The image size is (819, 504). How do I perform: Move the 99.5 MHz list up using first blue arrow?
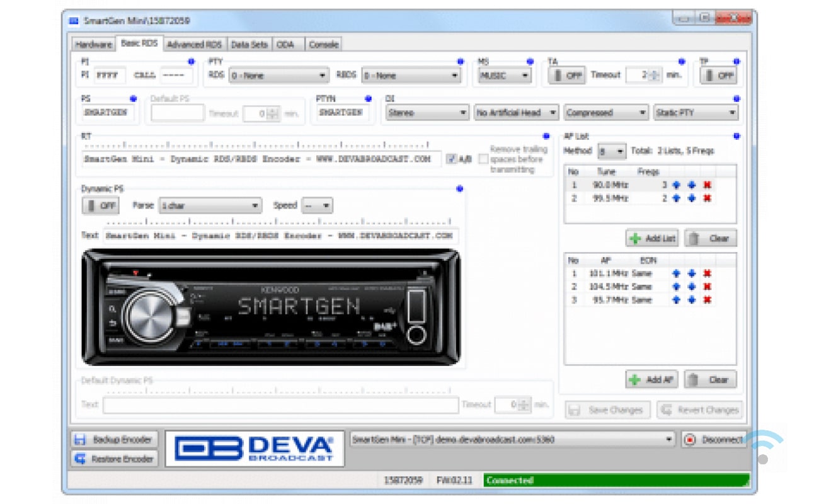[677, 198]
